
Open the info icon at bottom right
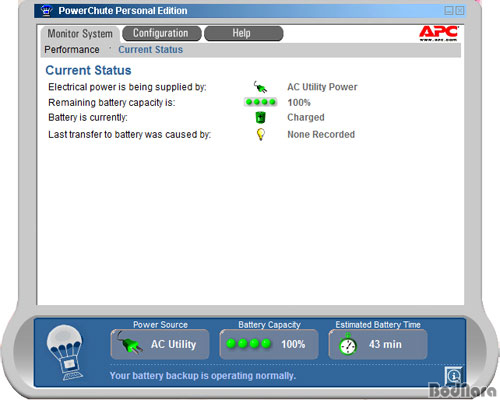tap(454, 376)
